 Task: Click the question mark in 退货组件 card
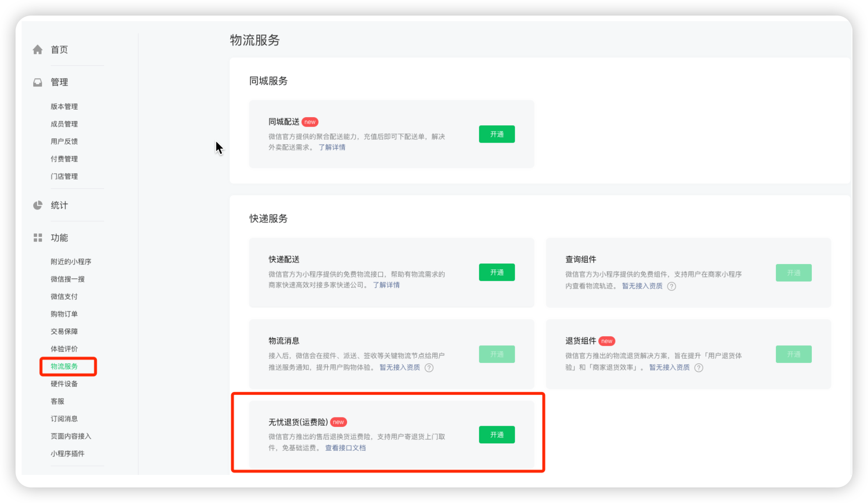pyautogui.click(x=699, y=368)
